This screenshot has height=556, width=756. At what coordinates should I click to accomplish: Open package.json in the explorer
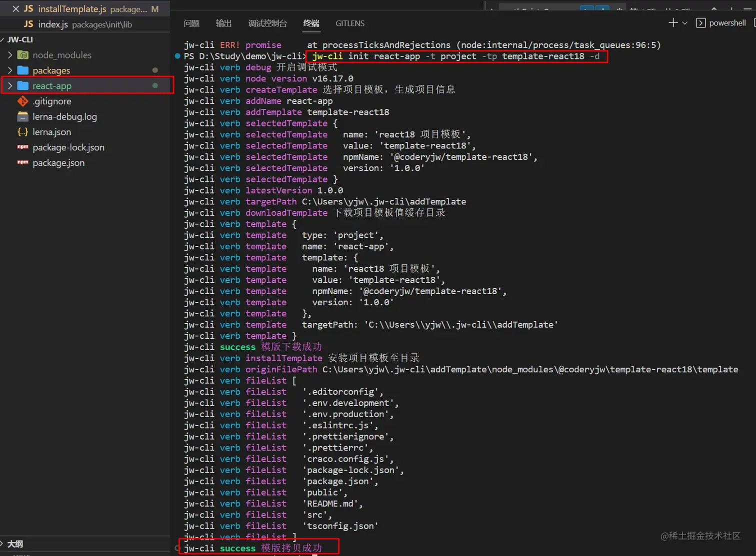pos(58,163)
